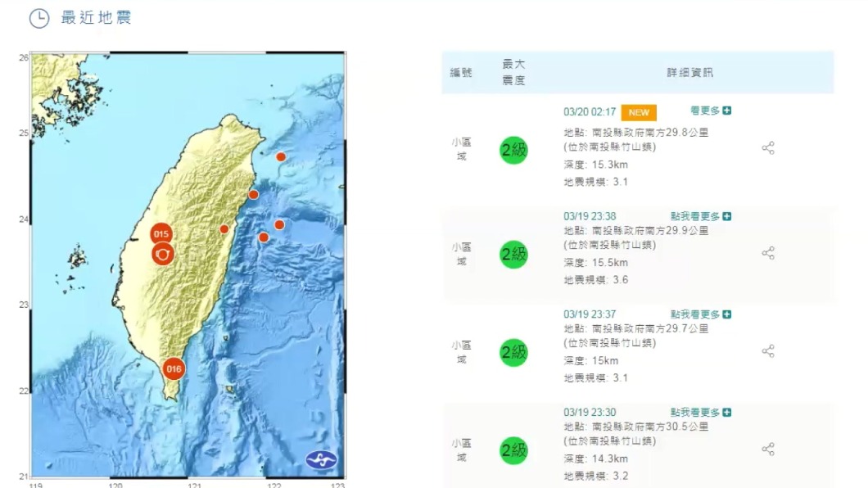Open the 03/19 23:38 timestamp
This screenshot has height=488, width=868.
coord(590,216)
